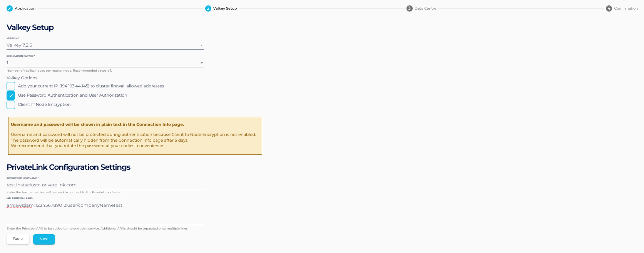Screen dimensions: 644x253
Task: Click the yellow plain text password warning
Action: click(x=135, y=136)
